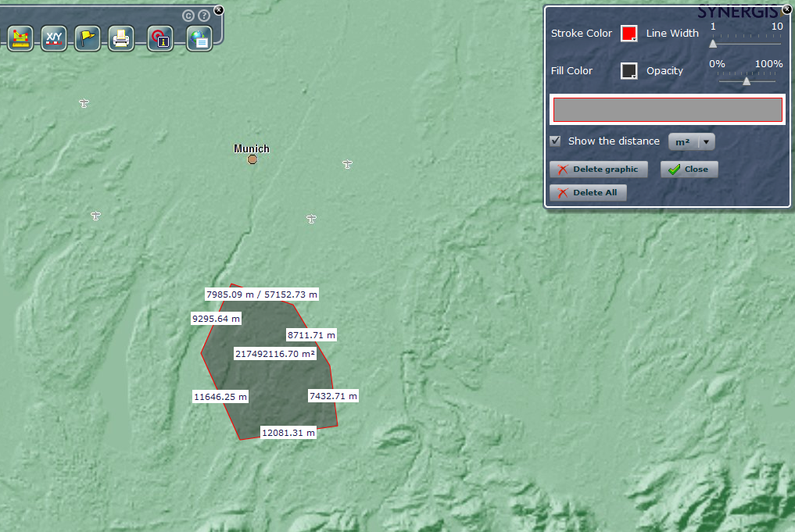Open the globe map layers icon
Viewport: 795px width, 532px height.
tap(199, 38)
